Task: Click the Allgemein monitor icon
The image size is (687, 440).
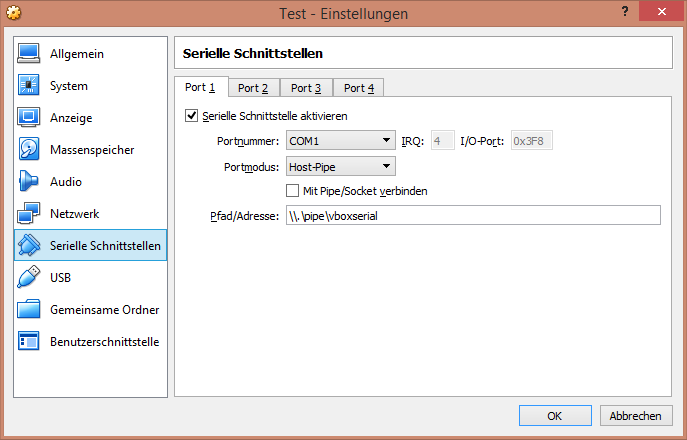Action: [x=28, y=54]
